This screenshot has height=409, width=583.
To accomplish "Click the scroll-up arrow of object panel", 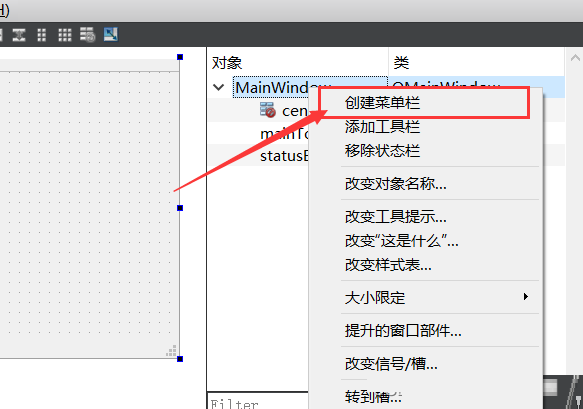I will (575, 58).
